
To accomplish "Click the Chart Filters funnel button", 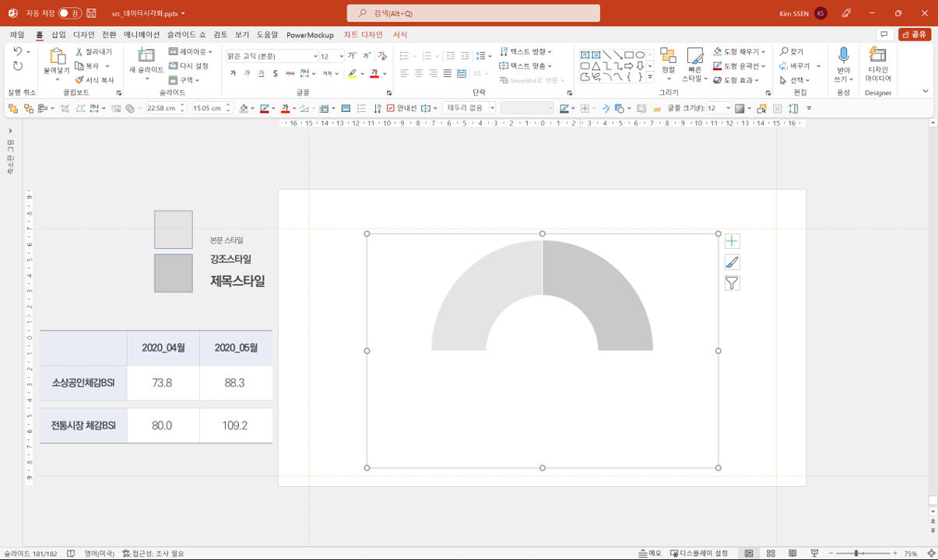I will coord(732,283).
